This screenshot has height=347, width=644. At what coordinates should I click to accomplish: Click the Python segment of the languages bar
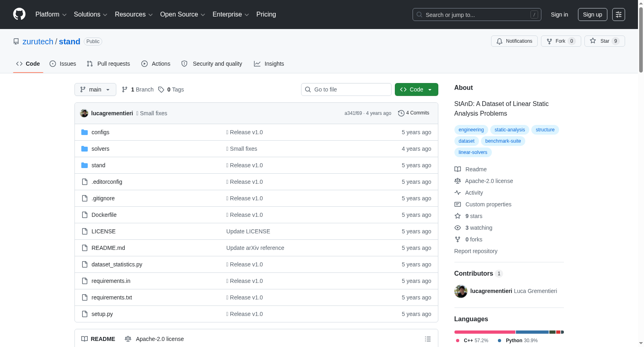pyautogui.click(x=532, y=332)
